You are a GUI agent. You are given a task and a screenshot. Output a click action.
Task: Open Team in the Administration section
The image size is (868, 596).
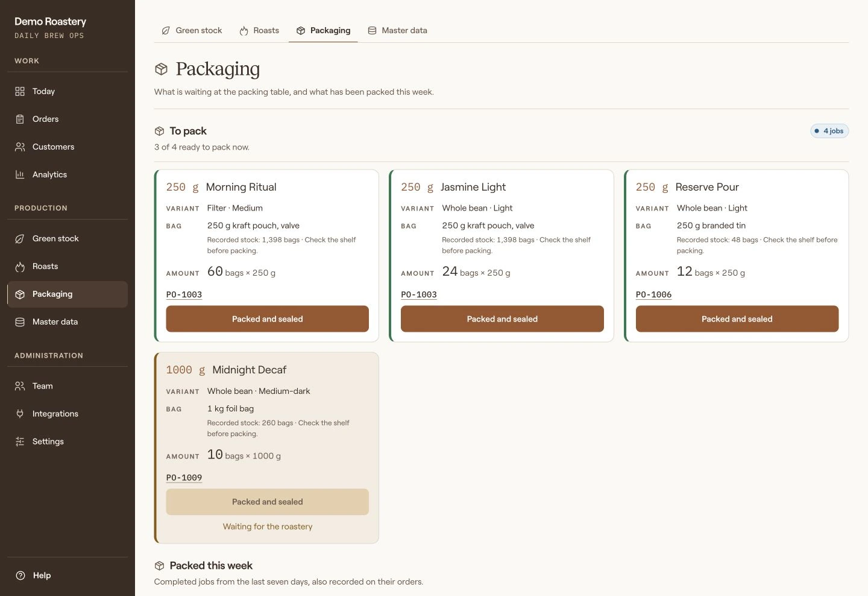(x=68, y=385)
